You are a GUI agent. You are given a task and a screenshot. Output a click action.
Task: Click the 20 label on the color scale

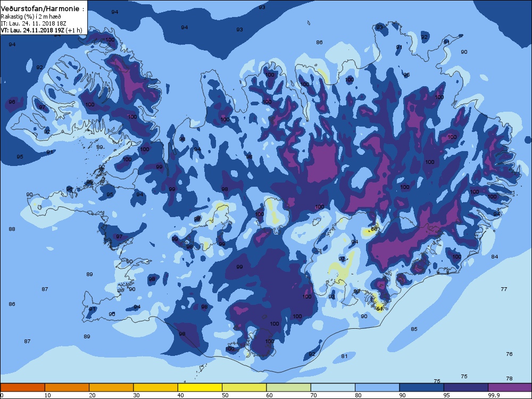pyautogui.click(x=92, y=395)
